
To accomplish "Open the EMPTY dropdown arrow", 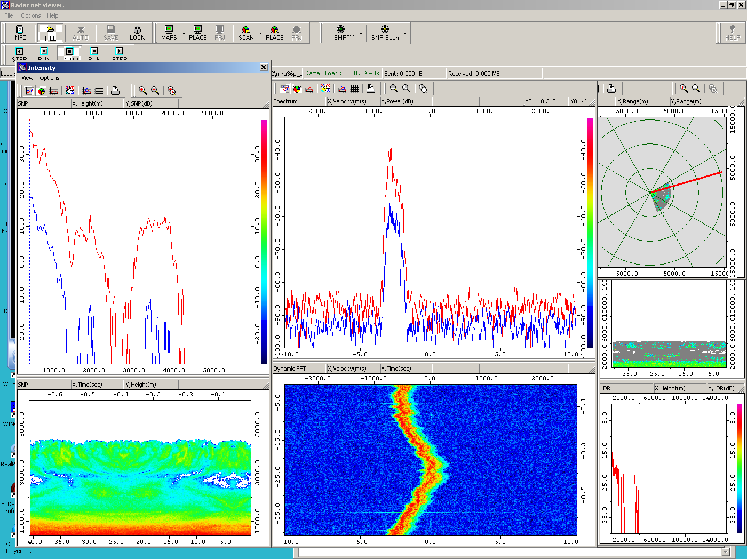I will point(361,34).
